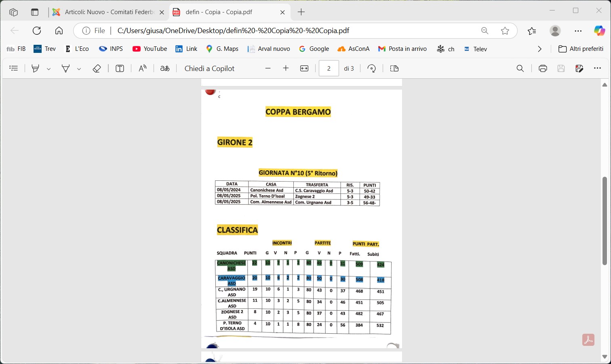Viewport: 611px width, 364px height.
Task: Open Copilot in the Edge sidebar
Action: (x=599, y=31)
